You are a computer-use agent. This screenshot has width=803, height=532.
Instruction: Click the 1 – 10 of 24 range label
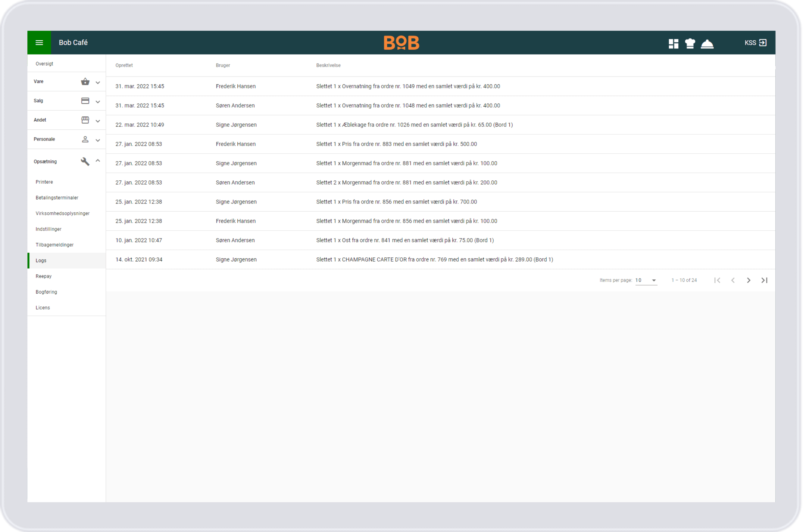pyautogui.click(x=685, y=280)
